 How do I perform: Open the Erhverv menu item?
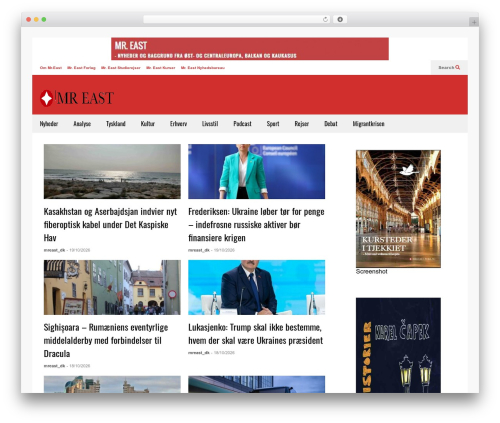[178, 124]
